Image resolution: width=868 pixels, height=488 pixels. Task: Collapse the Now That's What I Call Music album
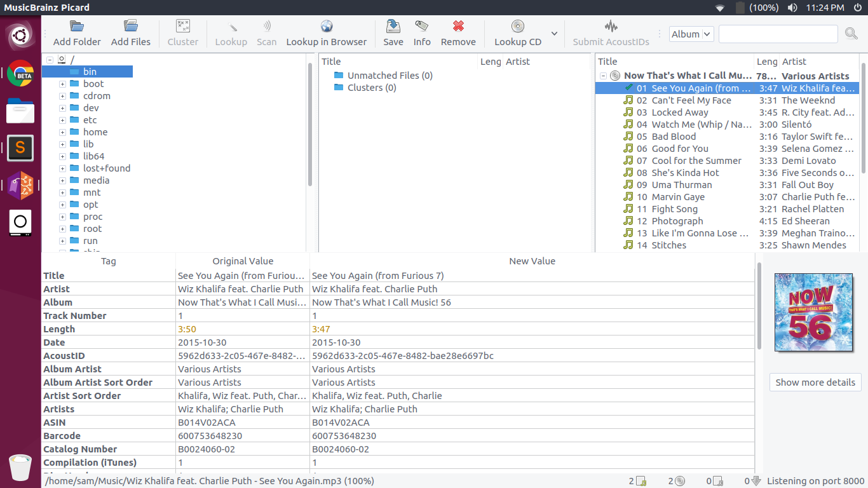pyautogui.click(x=603, y=76)
